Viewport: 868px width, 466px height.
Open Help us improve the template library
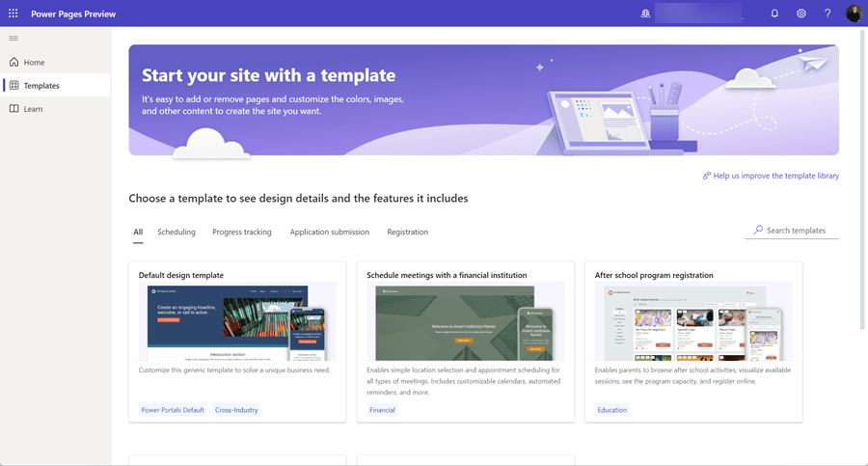click(x=775, y=176)
